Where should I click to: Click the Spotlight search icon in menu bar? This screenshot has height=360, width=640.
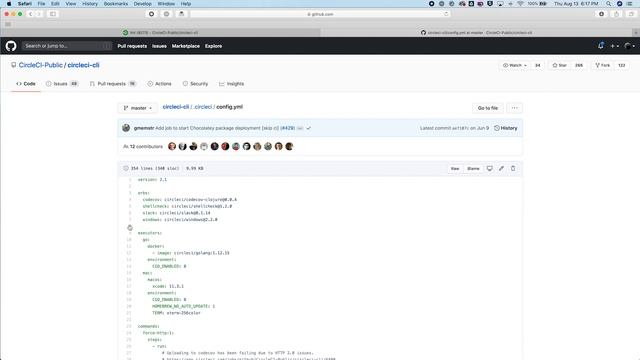(x=609, y=4)
